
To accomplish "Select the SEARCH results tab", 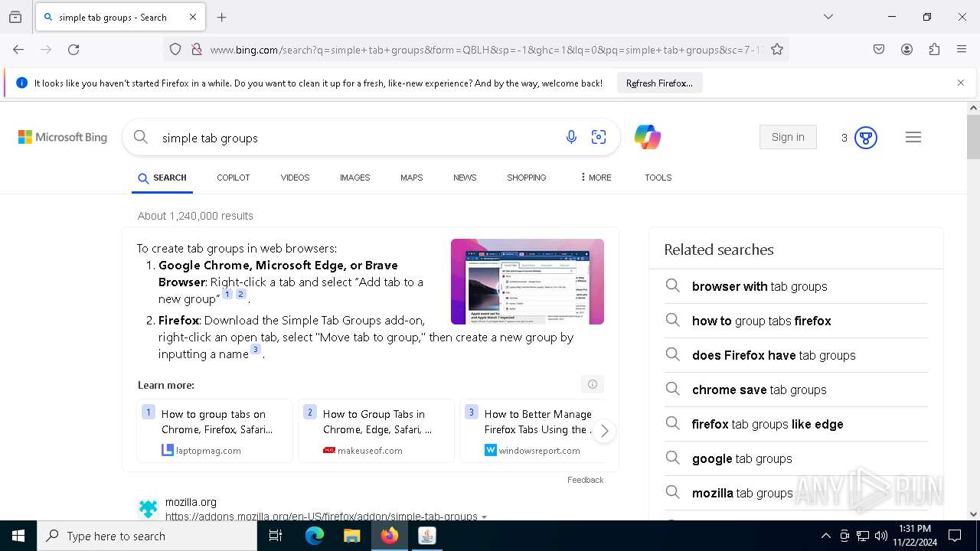I will point(162,178).
